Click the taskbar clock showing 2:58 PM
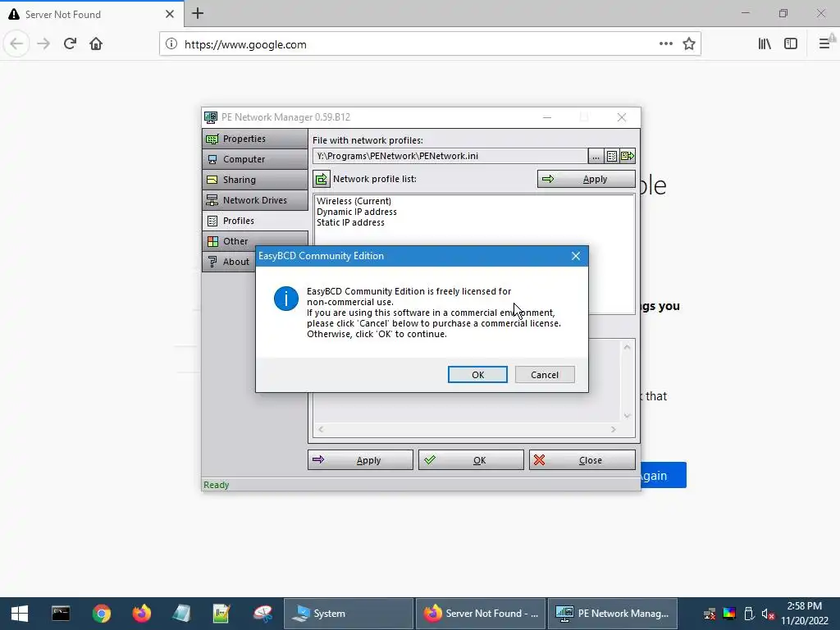 click(x=805, y=614)
